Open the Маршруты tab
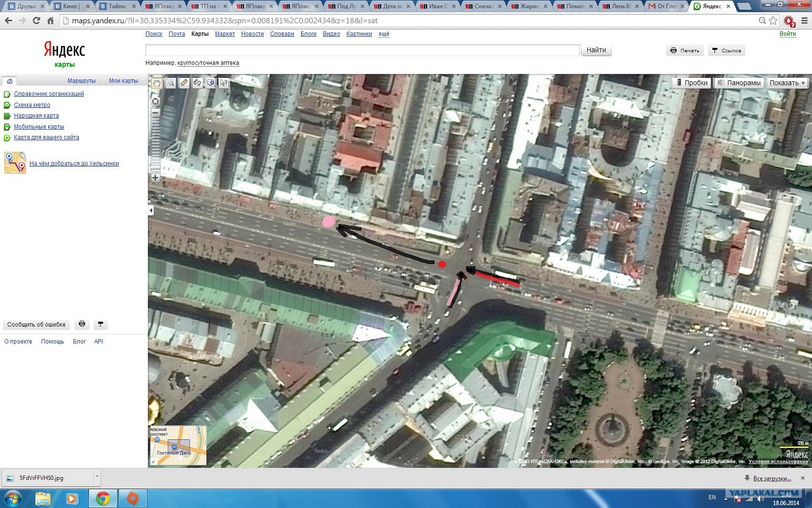 [81, 81]
